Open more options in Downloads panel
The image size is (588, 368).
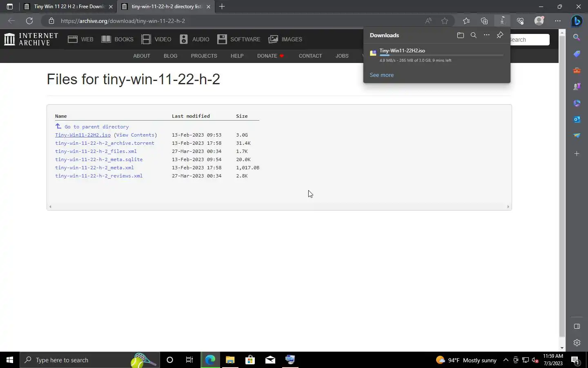pos(487,35)
